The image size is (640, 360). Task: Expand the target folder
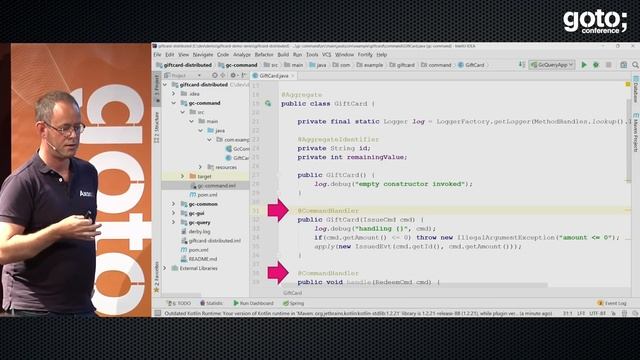[x=182, y=176]
